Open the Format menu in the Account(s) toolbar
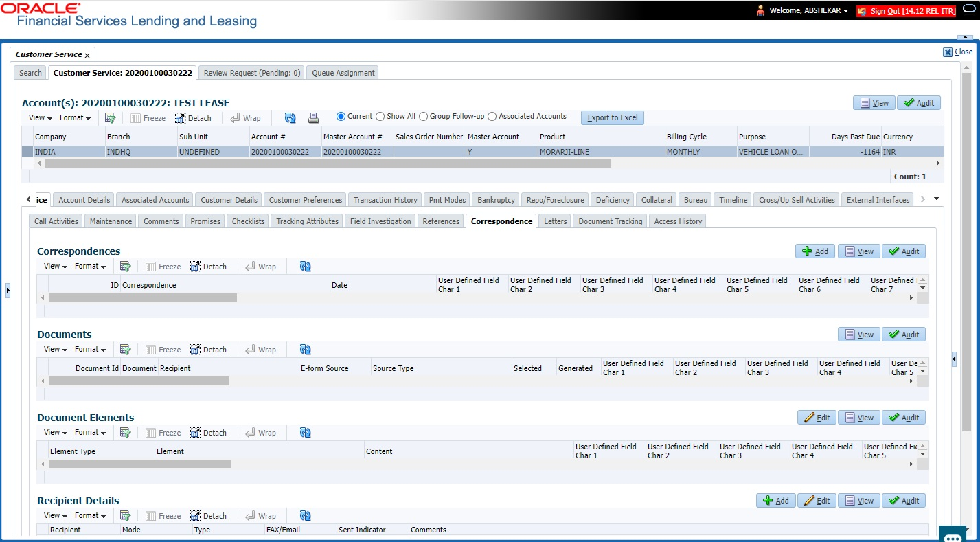The image size is (980, 542). pos(76,117)
